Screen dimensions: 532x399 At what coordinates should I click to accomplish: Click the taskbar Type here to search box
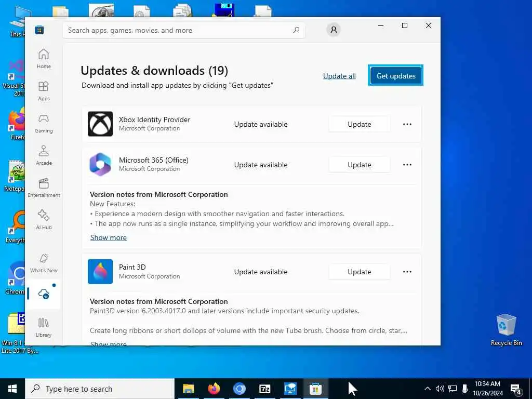coord(100,389)
